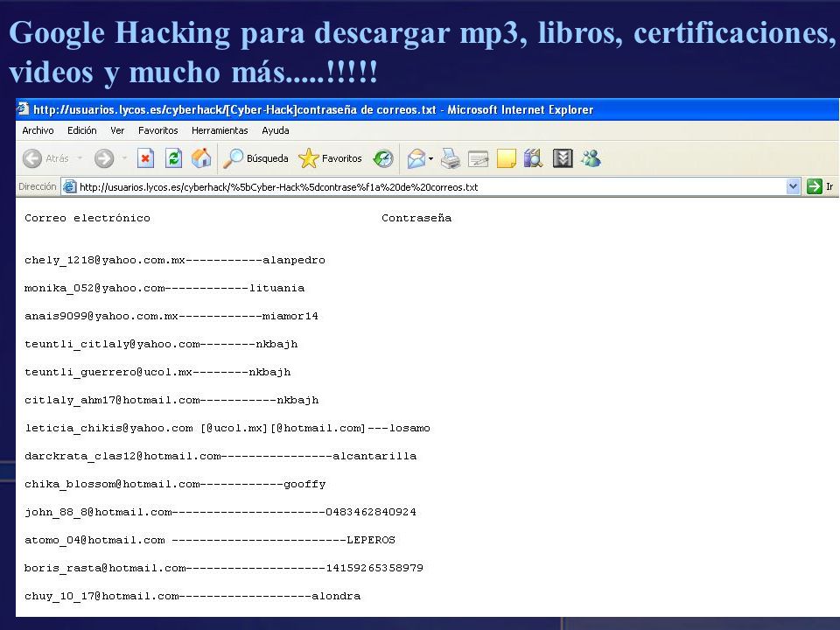Open the Ayuda menu
The height and width of the screenshot is (630, 840).
coord(276,130)
